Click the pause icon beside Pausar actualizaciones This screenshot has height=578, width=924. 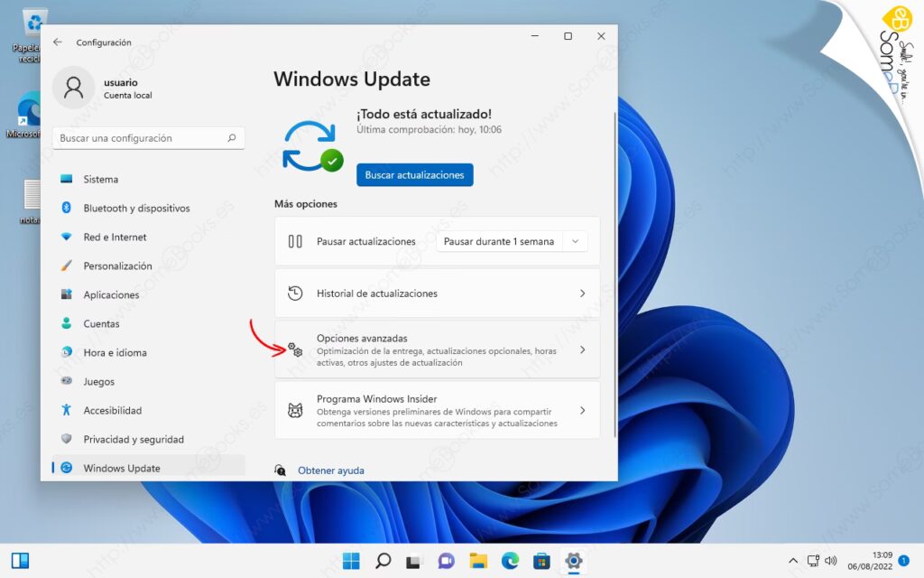[294, 241]
